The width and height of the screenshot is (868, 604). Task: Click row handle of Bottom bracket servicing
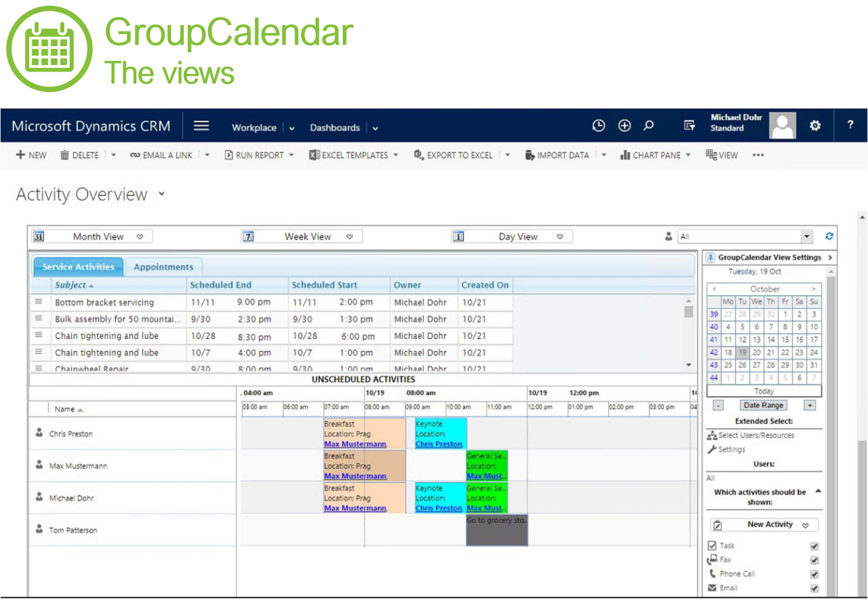click(x=39, y=301)
